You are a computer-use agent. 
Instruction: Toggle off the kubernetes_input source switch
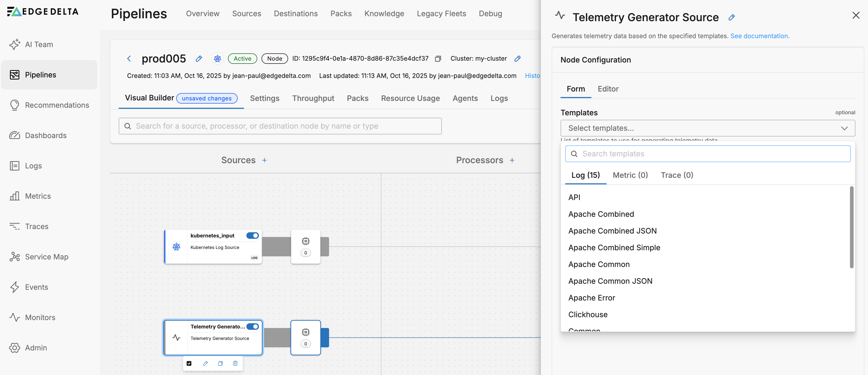pyautogui.click(x=252, y=236)
